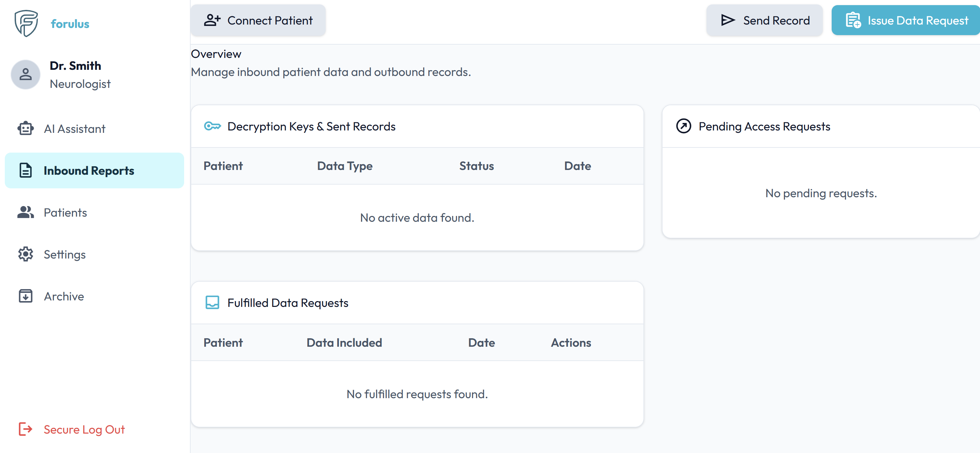The width and height of the screenshot is (980, 453).
Task: Click the Connect Patient button
Action: (x=258, y=20)
